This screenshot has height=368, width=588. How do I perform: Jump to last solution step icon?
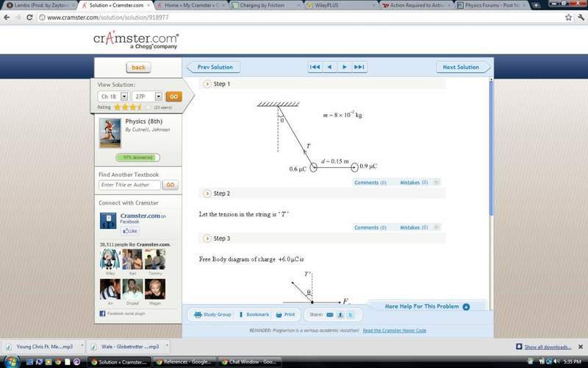359,67
